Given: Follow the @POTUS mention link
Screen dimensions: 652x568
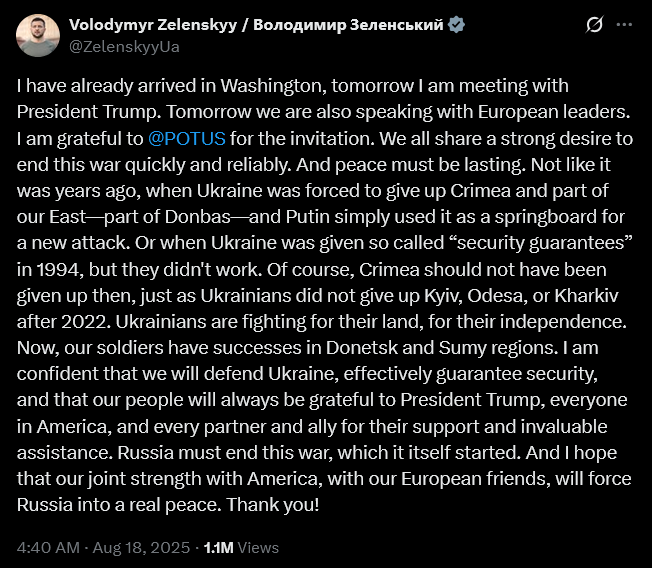Looking at the screenshot, I should (187, 138).
